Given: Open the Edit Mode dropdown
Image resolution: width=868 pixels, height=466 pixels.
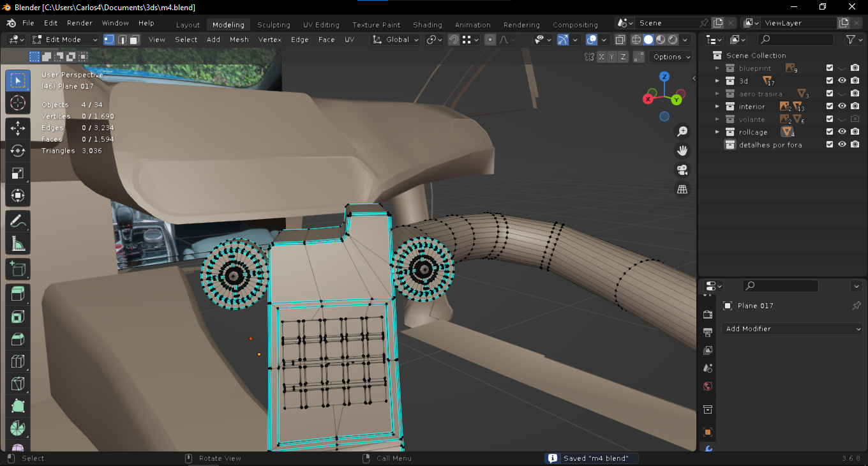Looking at the screenshot, I should pos(65,40).
